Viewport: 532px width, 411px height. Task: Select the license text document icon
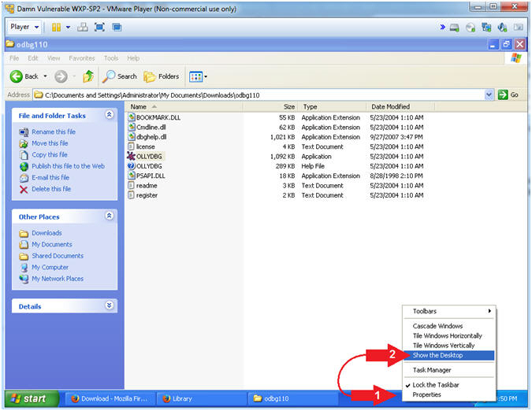pos(132,146)
